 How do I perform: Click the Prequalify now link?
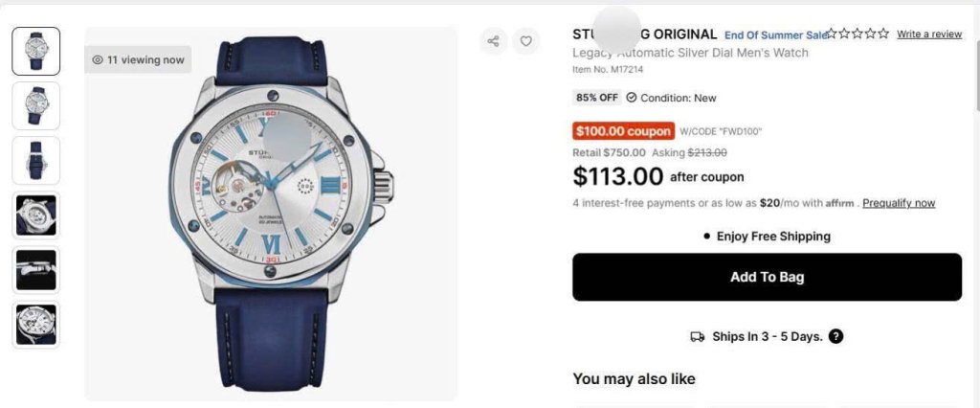(898, 203)
